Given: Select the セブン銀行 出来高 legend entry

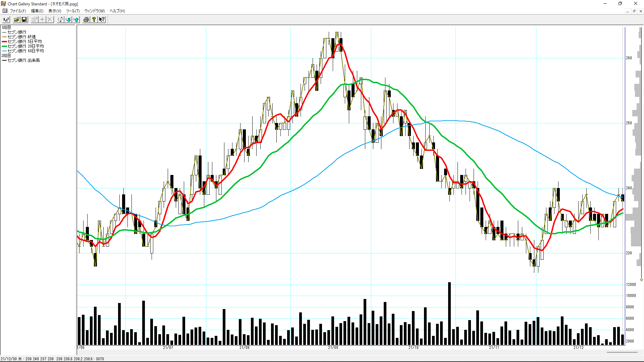Looking at the screenshot, I should [x=23, y=60].
